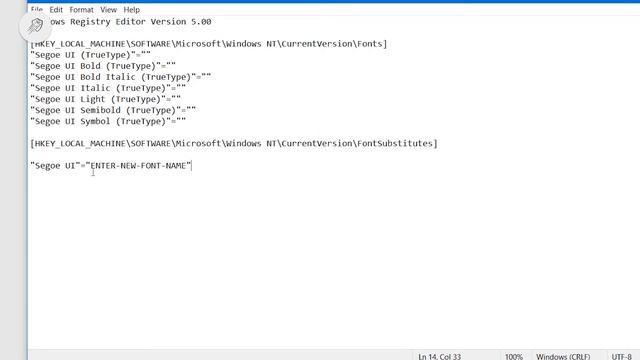
Task: Click the 100% zoom level in status bar
Action: point(513,356)
